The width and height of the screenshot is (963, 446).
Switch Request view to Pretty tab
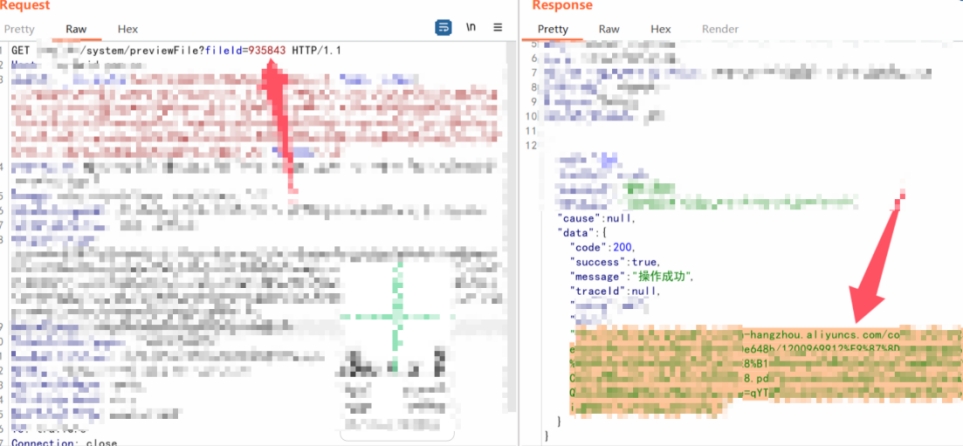click(x=22, y=29)
